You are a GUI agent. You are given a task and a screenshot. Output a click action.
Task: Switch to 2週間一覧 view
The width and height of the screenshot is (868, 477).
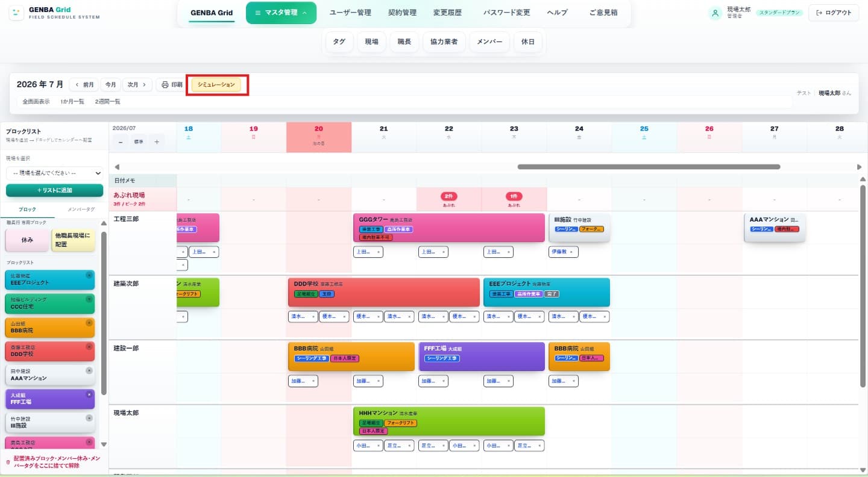(107, 102)
